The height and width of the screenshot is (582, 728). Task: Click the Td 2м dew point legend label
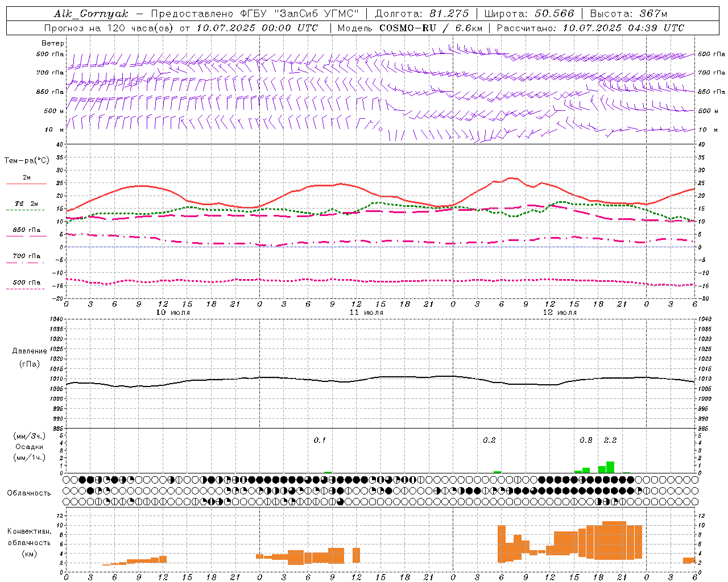pyautogui.click(x=27, y=203)
